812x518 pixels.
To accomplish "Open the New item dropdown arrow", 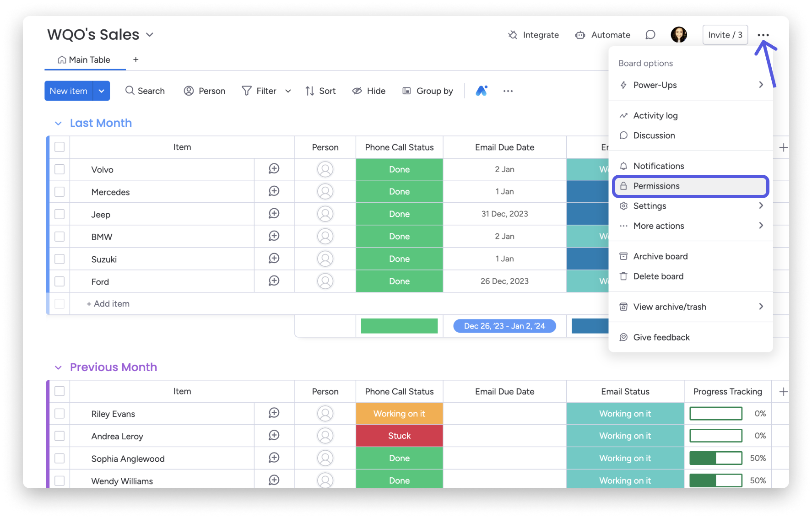I will 101,91.
